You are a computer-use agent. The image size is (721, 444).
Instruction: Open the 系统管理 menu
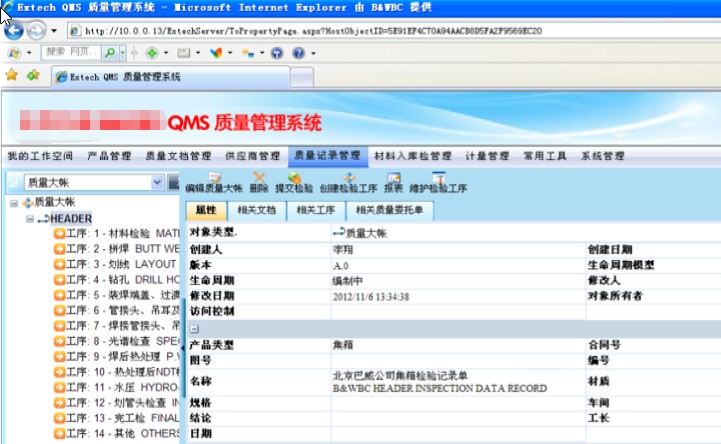[603, 156]
